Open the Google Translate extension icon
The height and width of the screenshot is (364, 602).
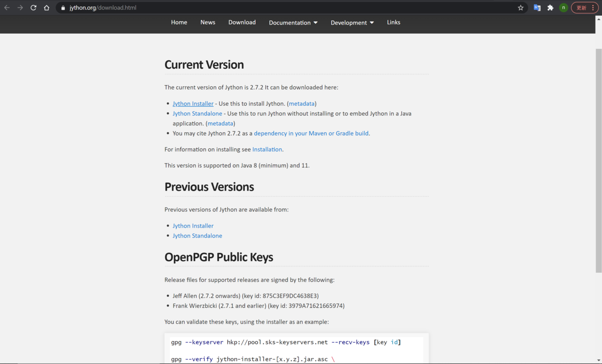(x=537, y=8)
